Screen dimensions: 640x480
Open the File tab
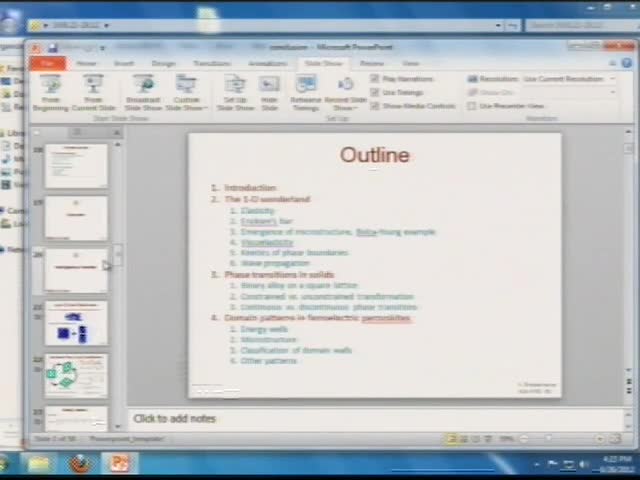click(47, 63)
